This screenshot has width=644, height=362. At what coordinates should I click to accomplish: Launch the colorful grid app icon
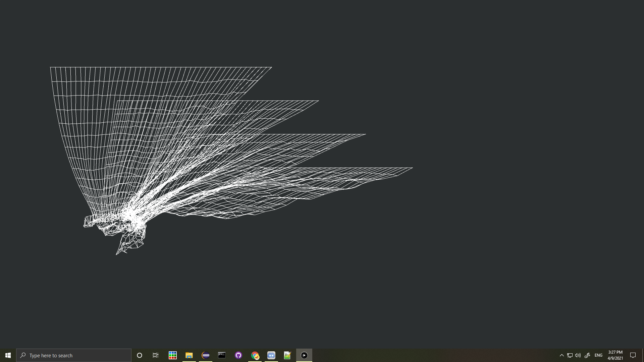tap(173, 355)
